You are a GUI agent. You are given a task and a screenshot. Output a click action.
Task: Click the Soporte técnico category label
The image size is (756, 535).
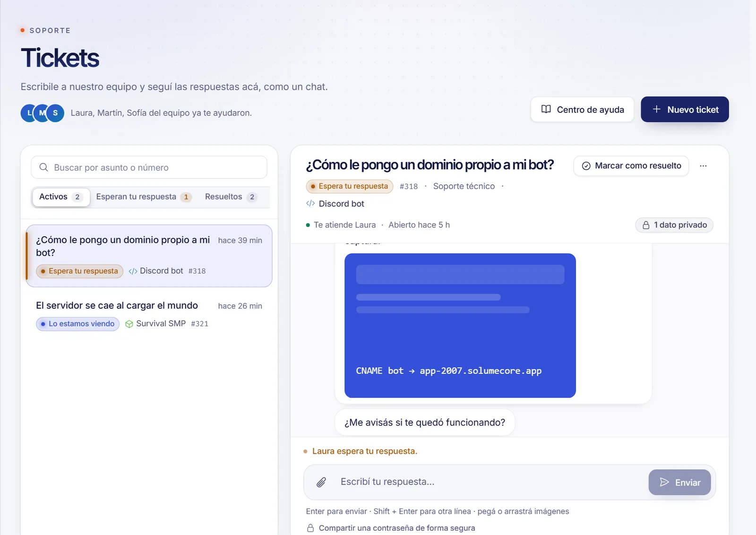tap(464, 186)
